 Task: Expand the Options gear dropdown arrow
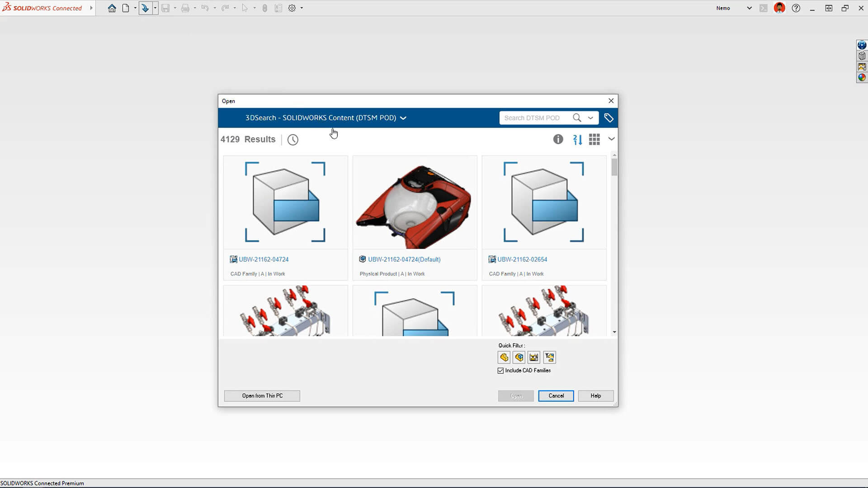[302, 8]
